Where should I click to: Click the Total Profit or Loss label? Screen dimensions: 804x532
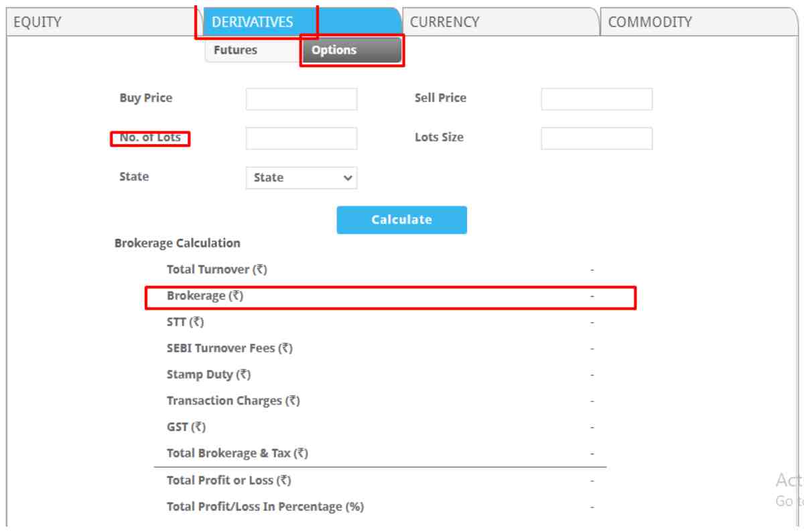(228, 480)
